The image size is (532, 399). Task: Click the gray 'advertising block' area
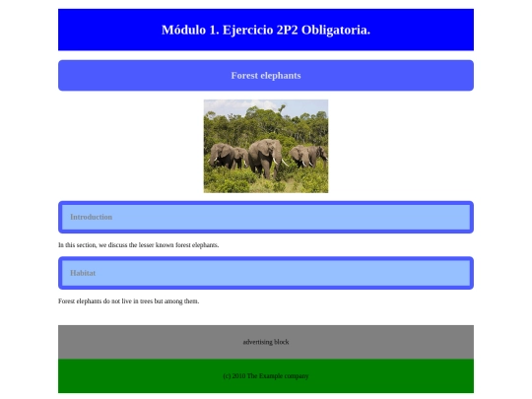266,342
